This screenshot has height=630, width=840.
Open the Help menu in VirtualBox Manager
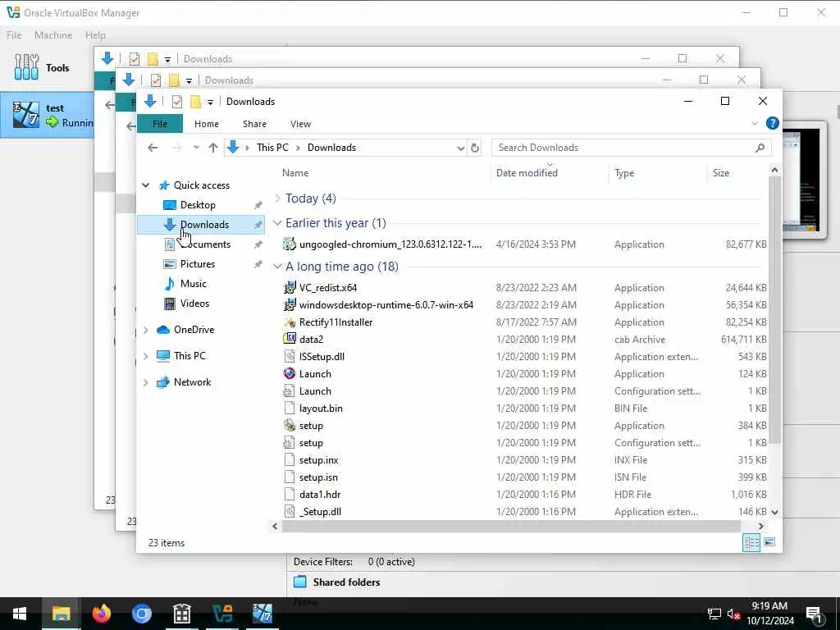[95, 34]
